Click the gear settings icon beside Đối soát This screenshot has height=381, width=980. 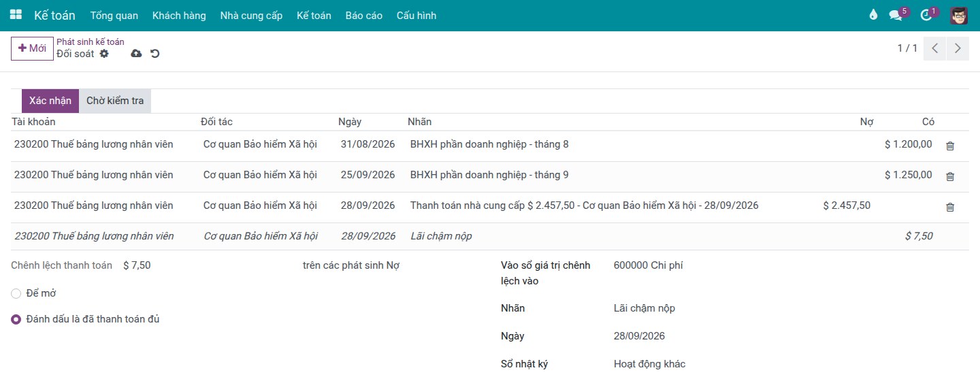[104, 53]
